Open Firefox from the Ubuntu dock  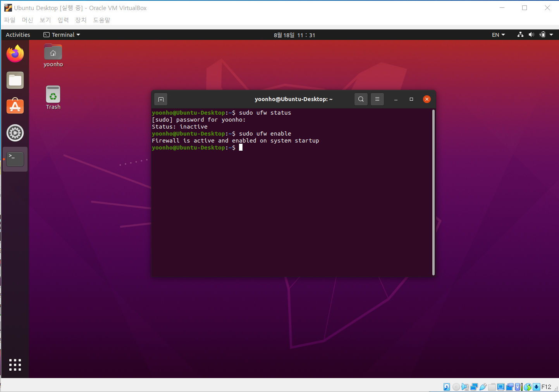coord(15,54)
